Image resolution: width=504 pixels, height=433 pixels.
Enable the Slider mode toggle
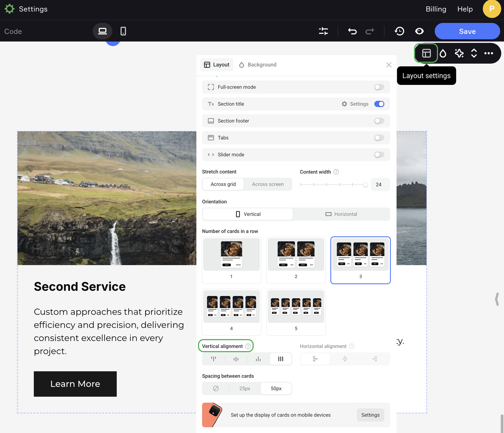pyautogui.click(x=379, y=155)
